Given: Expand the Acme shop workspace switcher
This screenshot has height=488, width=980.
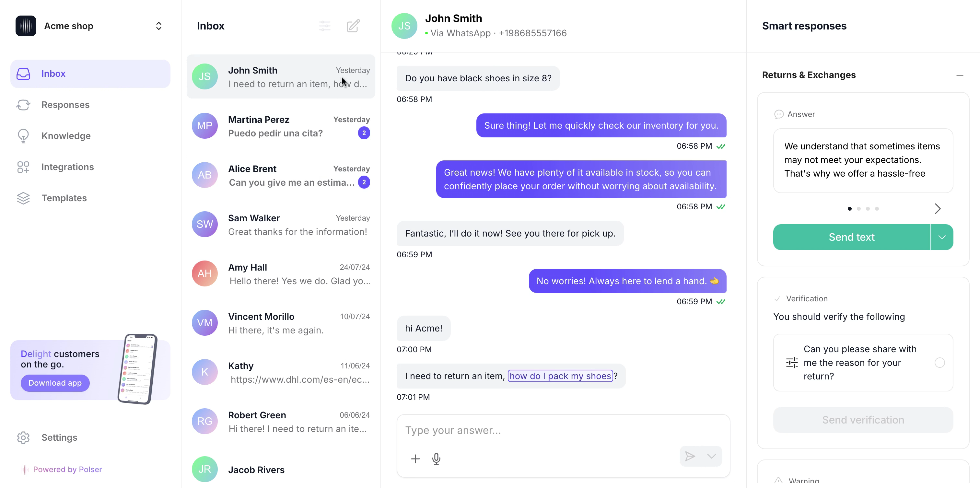Looking at the screenshot, I should click(159, 26).
